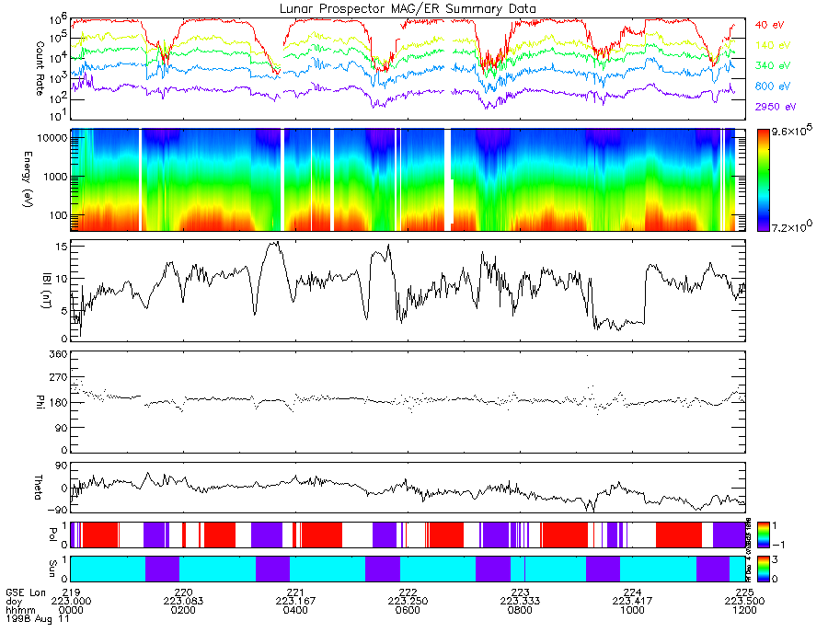Click the 'Sun' axis label
The width and height of the screenshot is (828, 644).
click(52, 568)
